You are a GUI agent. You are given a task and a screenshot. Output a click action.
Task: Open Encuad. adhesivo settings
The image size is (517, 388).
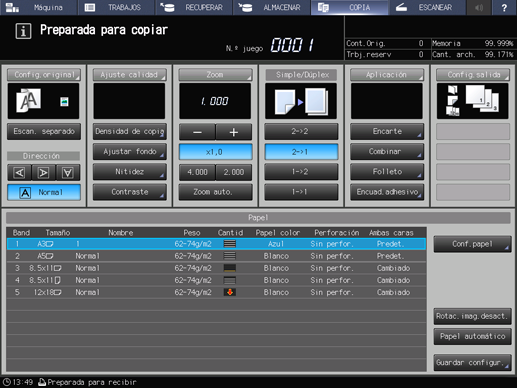click(387, 192)
